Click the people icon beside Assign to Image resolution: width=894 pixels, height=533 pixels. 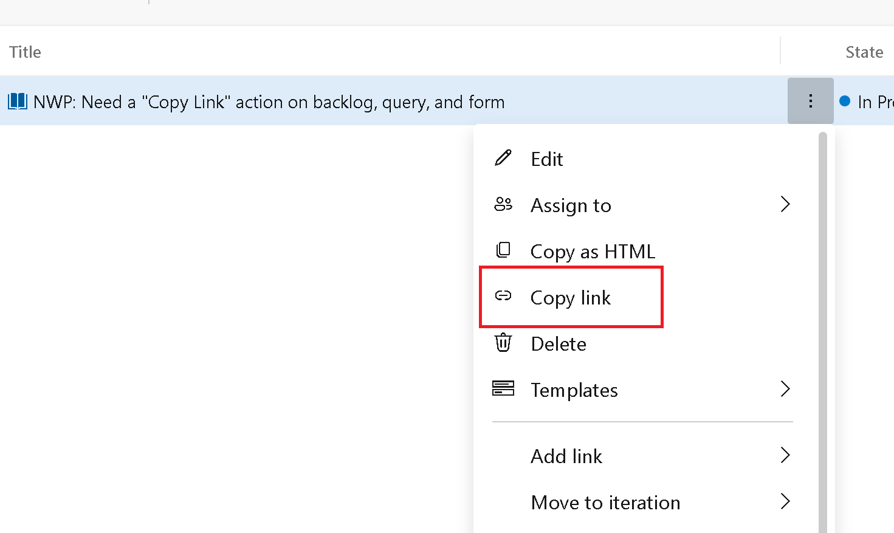pyautogui.click(x=503, y=204)
